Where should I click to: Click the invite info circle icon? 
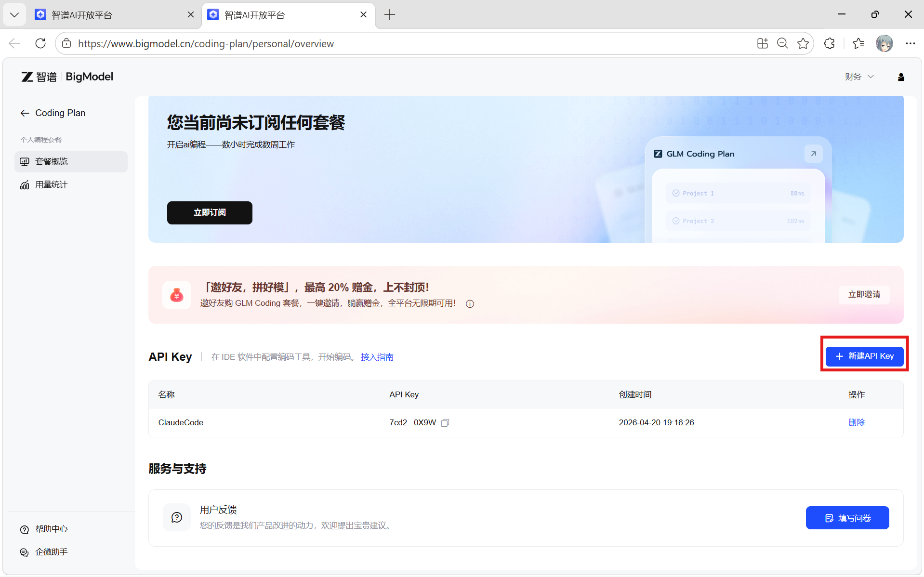(470, 303)
